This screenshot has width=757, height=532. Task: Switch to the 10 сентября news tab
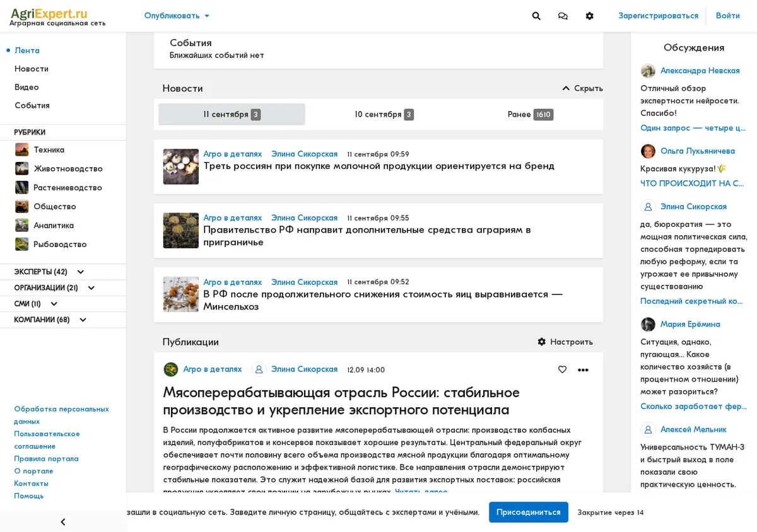click(x=384, y=114)
